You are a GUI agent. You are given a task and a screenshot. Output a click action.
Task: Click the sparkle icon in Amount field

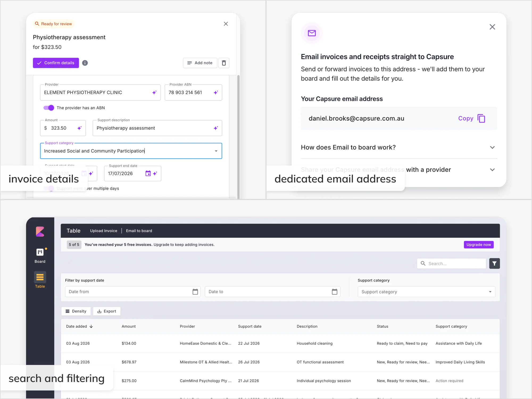pos(79,128)
